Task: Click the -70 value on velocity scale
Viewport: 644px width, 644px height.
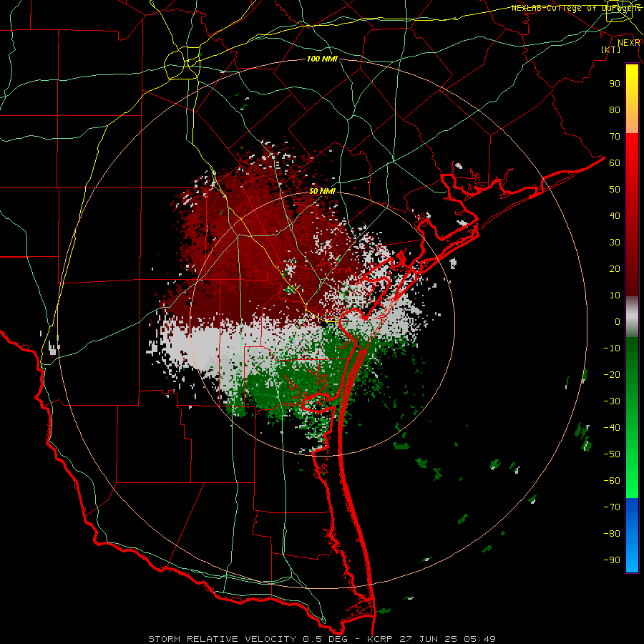Action: [612, 507]
